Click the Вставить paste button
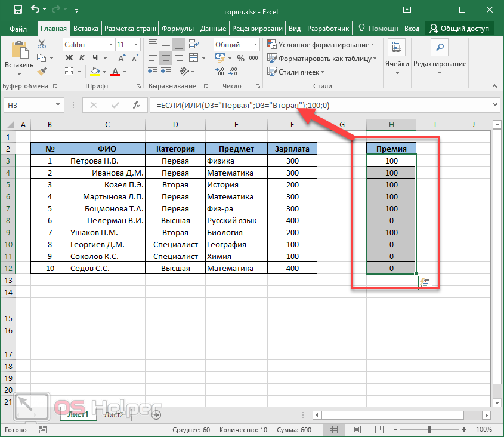504x437 pixels. [18, 57]
